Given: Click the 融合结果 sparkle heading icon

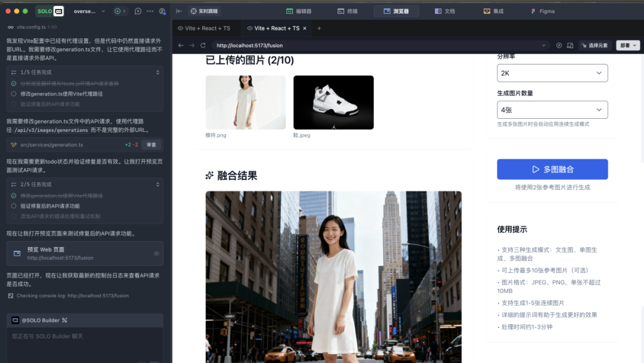Looking at the screenshot, I should [x=209, y=176].
